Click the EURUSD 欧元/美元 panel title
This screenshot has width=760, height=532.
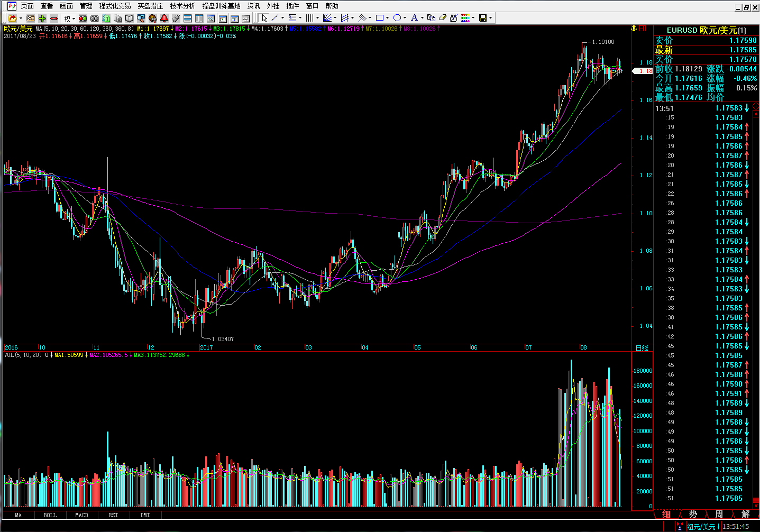[x=706, y=30]
